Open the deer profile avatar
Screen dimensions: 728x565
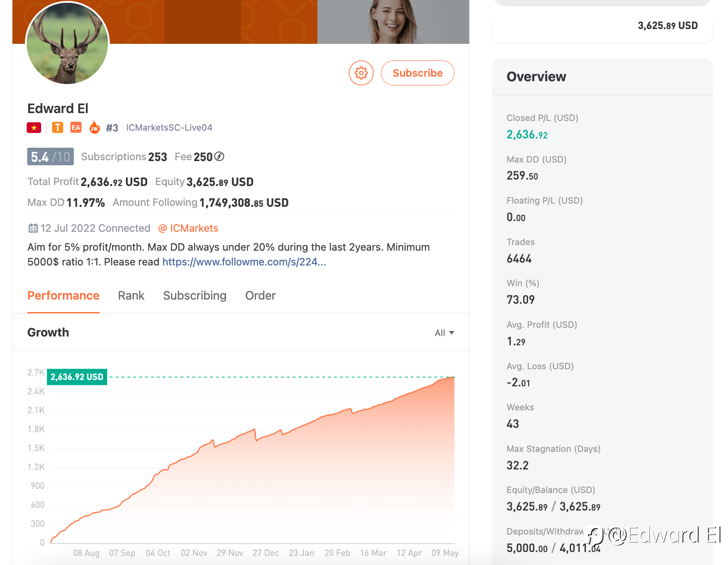click(67, 43)
